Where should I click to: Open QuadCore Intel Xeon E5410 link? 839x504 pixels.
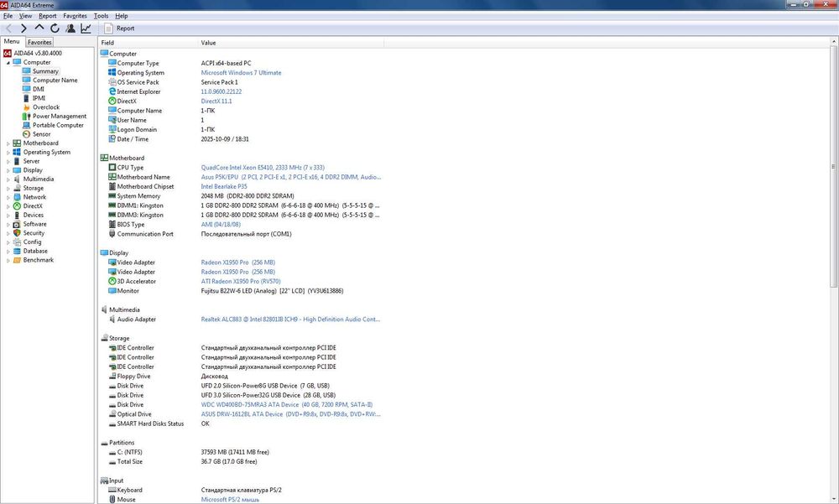click(x=263, y=168)
